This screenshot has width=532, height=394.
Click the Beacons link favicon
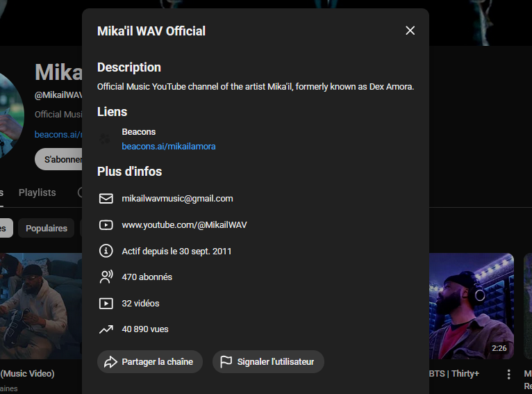coord(106,139)
